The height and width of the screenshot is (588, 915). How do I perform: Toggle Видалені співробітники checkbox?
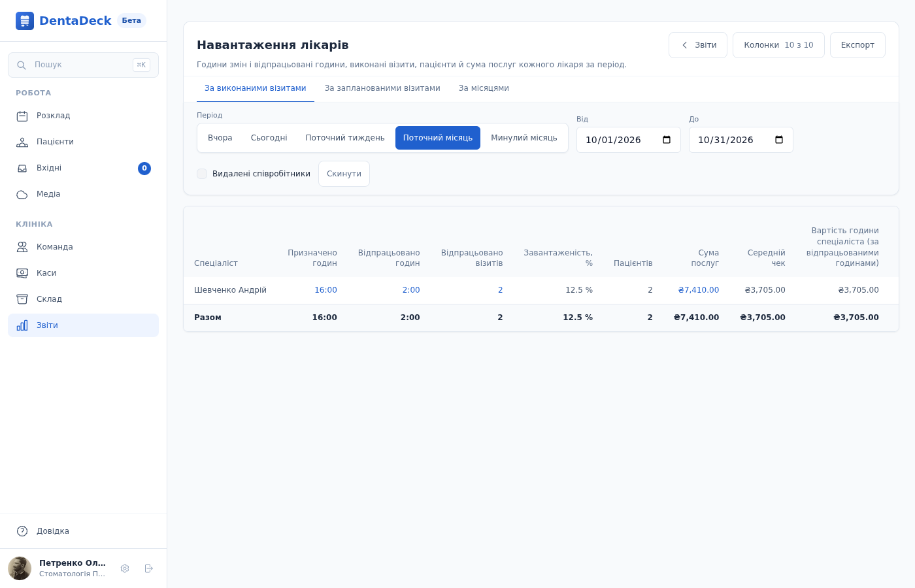click(202, 174)
